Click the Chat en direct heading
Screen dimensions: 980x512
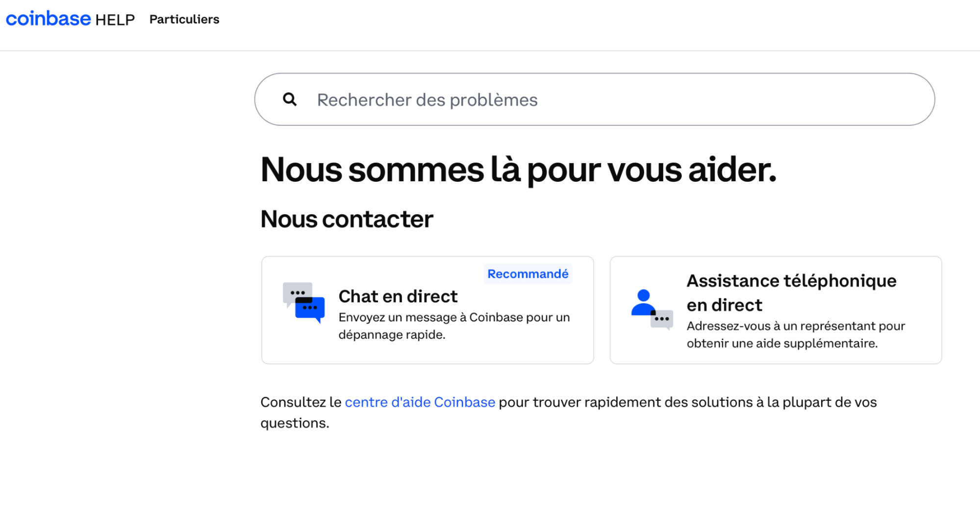coord(398,295)
